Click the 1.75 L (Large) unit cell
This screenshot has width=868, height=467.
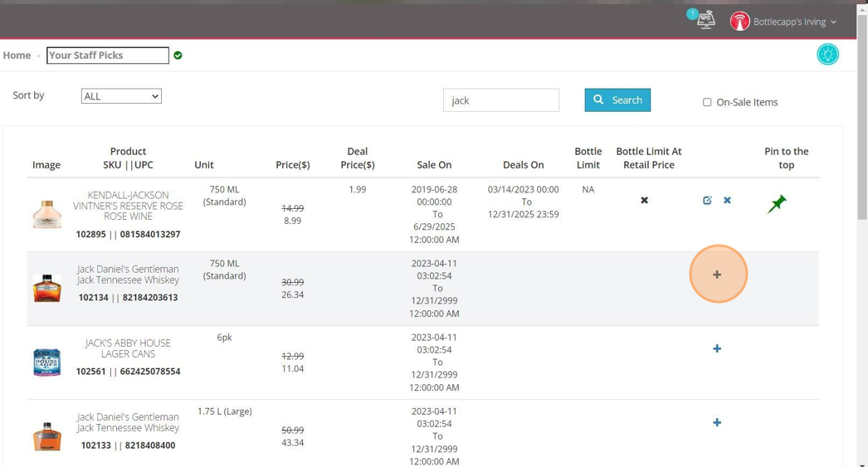(x=224, y=411)
